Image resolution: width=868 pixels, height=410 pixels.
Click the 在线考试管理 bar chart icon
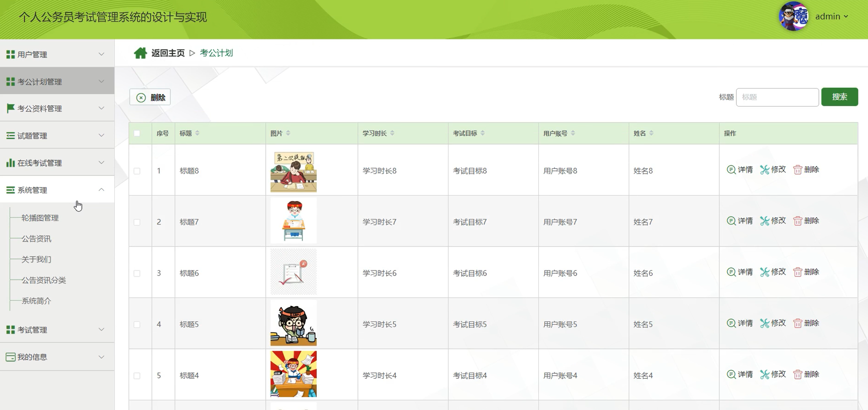pyautogui.click(x=11, y=163)
